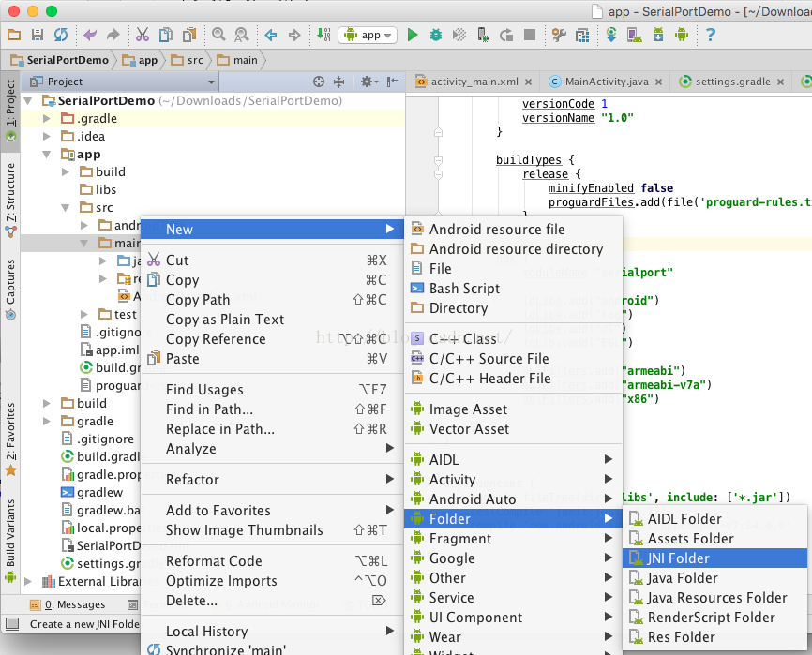The width and height of the screenshot is (812, 655).
Task: Expand the .gradle folder node
Action: tap(47, 119)
